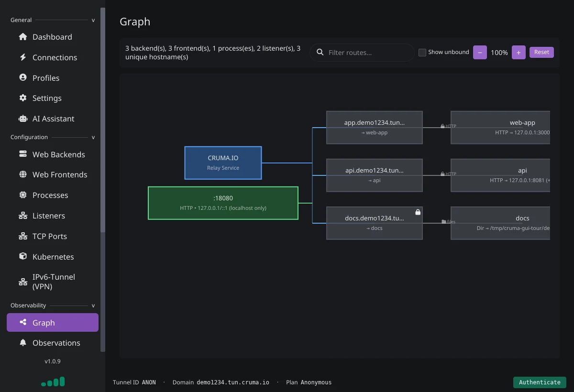Image resolution: width=574 pixels, height=392 pixels.
Task: Click the Authenticate button
Action: [x=540, y=382]
